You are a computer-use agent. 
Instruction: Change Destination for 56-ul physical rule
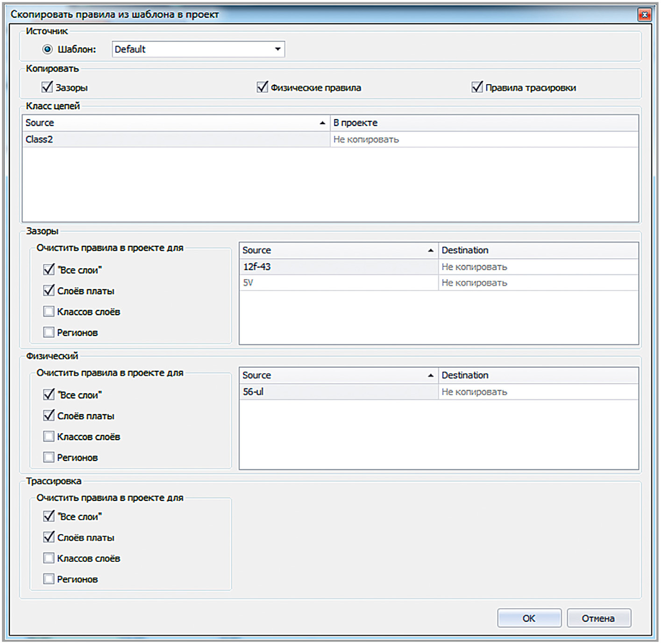[537, 392]
